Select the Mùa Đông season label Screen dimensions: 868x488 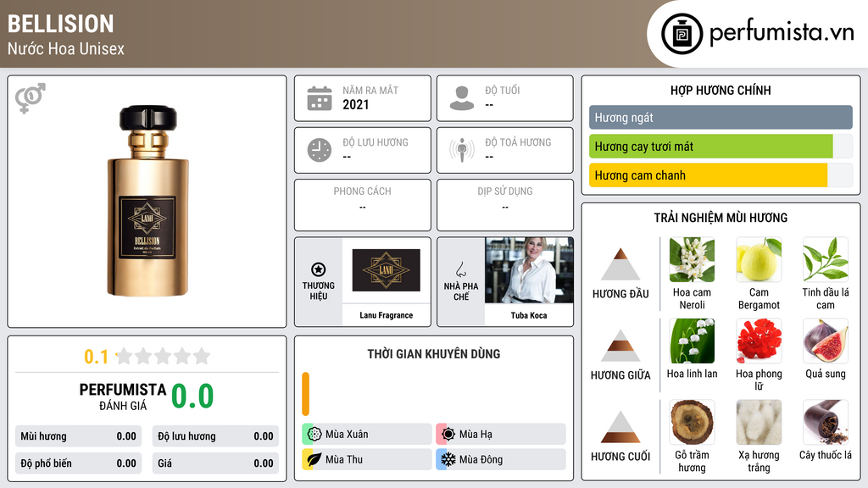click(481, 460)
